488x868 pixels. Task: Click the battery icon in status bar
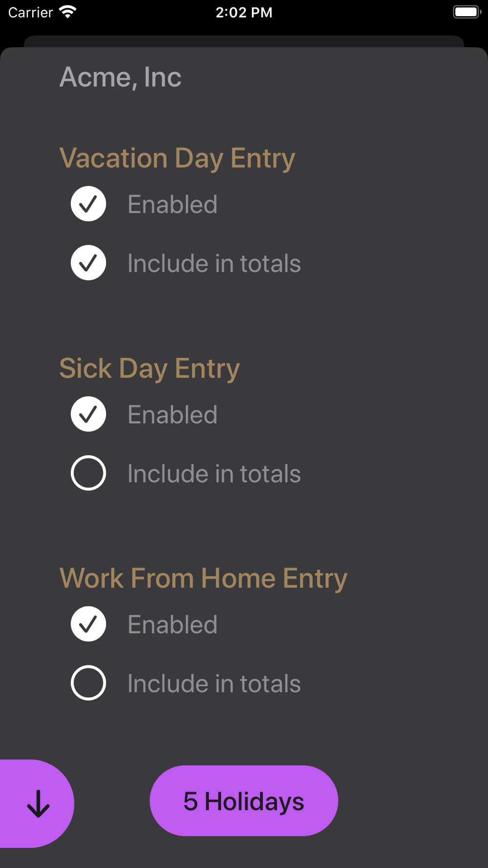pyautogui.click(x=467, y=12)
